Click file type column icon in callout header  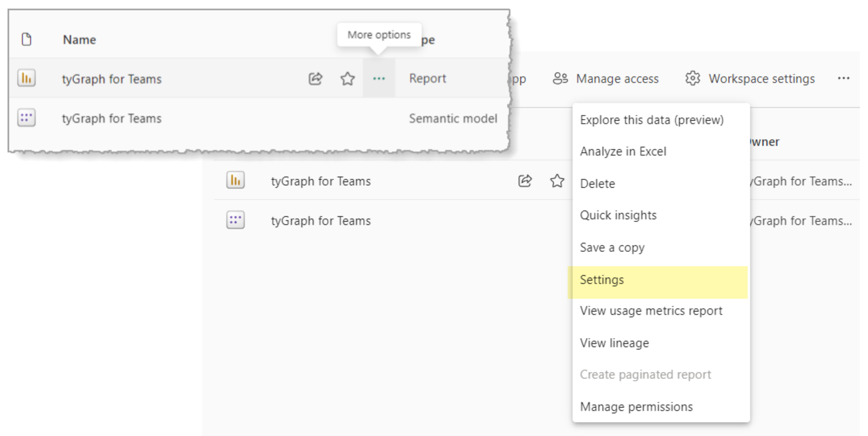pyautogui.click(x=26, y=39)
